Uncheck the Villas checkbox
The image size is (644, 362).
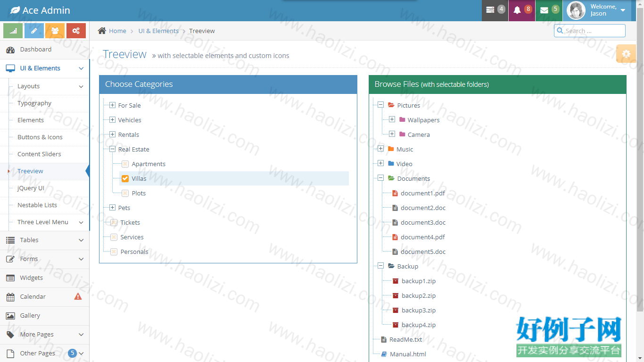point(125,178)
